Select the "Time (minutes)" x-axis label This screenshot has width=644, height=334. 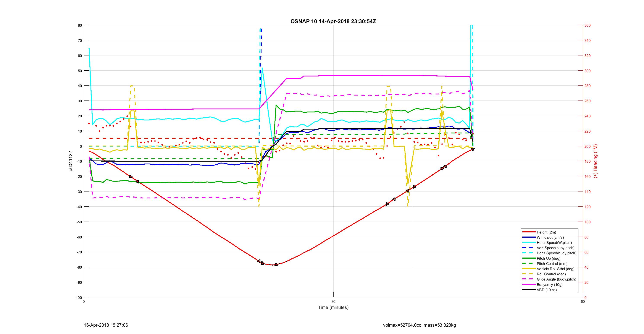(x=333, y=308)
